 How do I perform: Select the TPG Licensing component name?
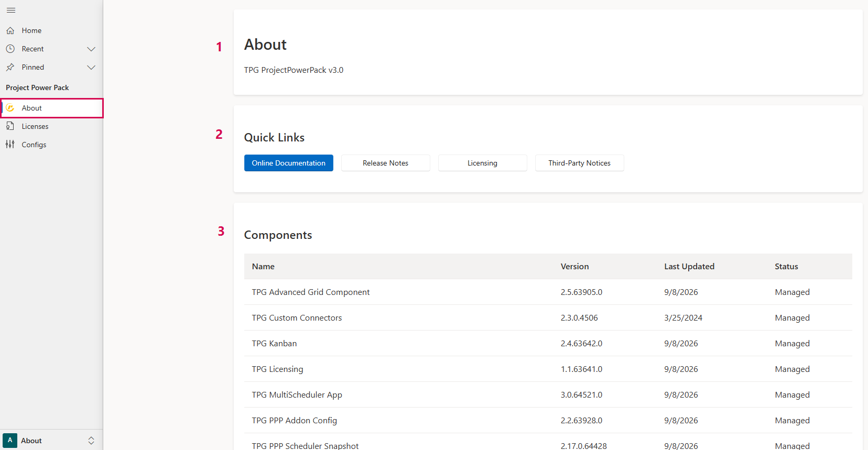[277, 369]
